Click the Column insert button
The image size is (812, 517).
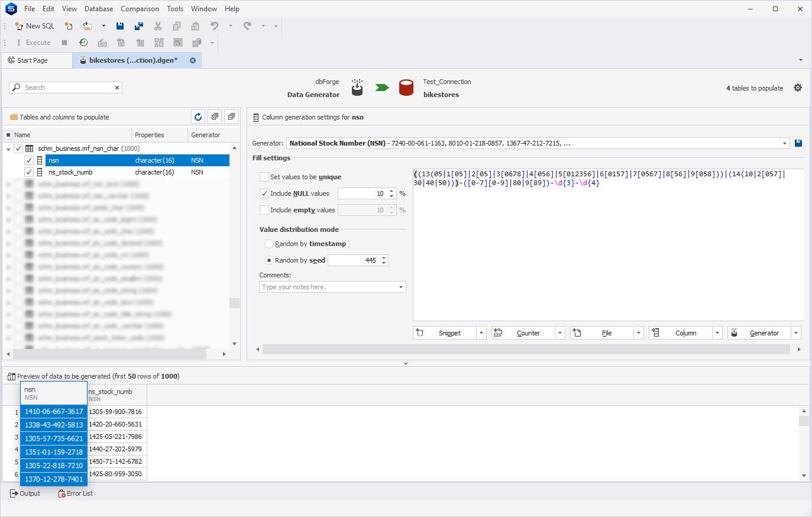click(681, 333)
